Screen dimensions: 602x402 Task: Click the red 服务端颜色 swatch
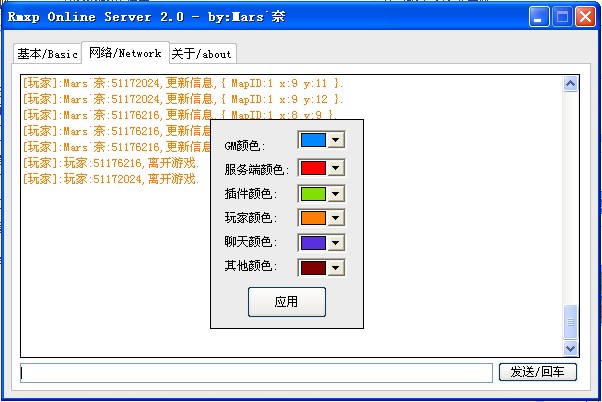pos(313,168)
